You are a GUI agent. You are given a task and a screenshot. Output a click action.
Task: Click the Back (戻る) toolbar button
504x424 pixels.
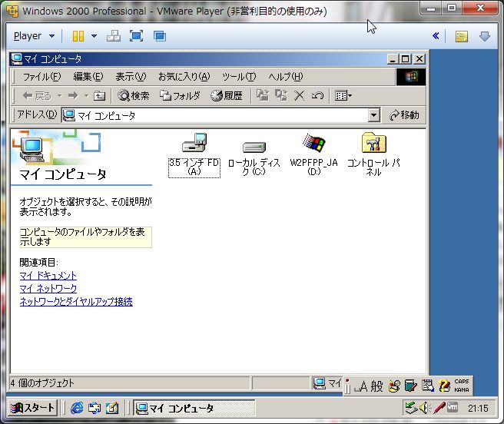coord(37,95)
